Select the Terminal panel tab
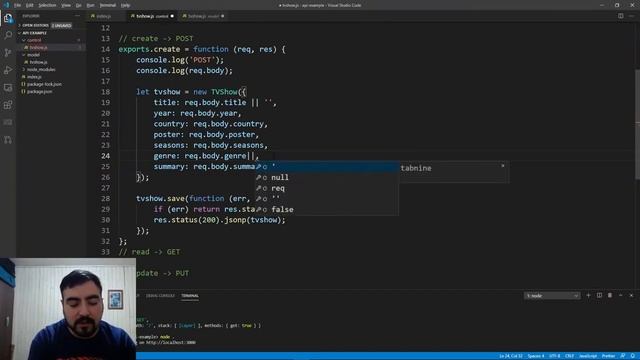The image size is (640, 360). (x=190, y=296)
